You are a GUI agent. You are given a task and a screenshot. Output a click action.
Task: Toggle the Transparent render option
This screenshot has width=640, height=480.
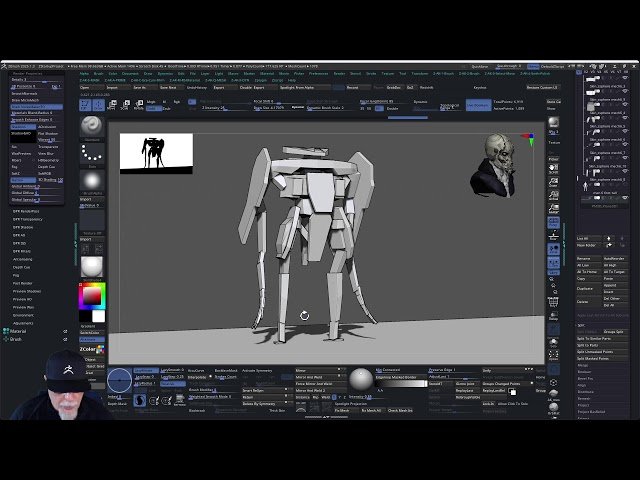50,147
